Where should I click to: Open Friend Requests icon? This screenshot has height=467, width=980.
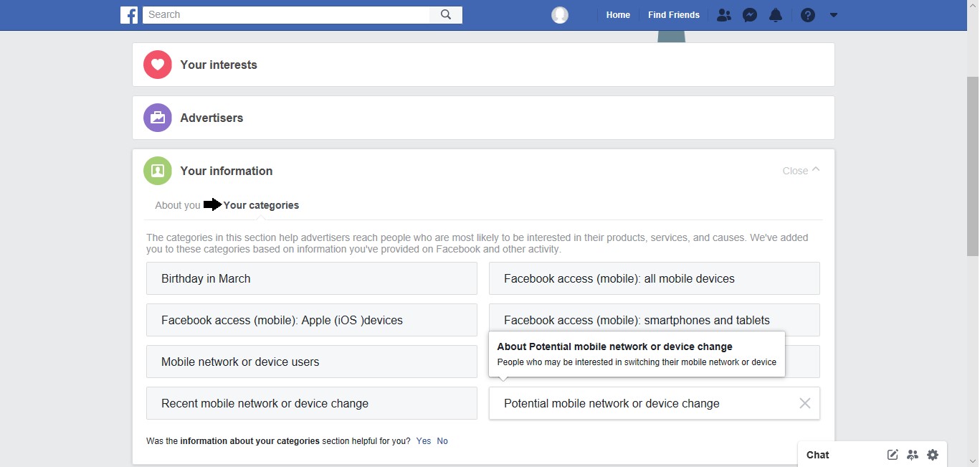pos(724,15)
